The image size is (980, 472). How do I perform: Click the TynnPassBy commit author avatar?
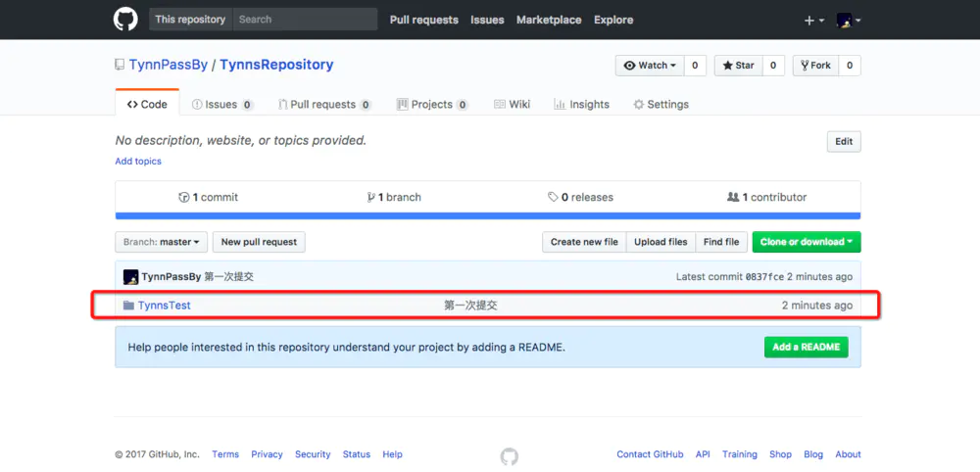tap(130, 276)
